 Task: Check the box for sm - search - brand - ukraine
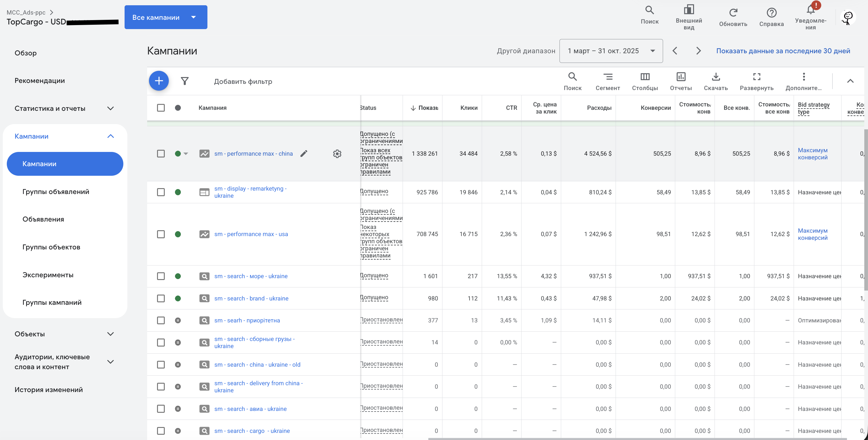[x=161, y=298]
